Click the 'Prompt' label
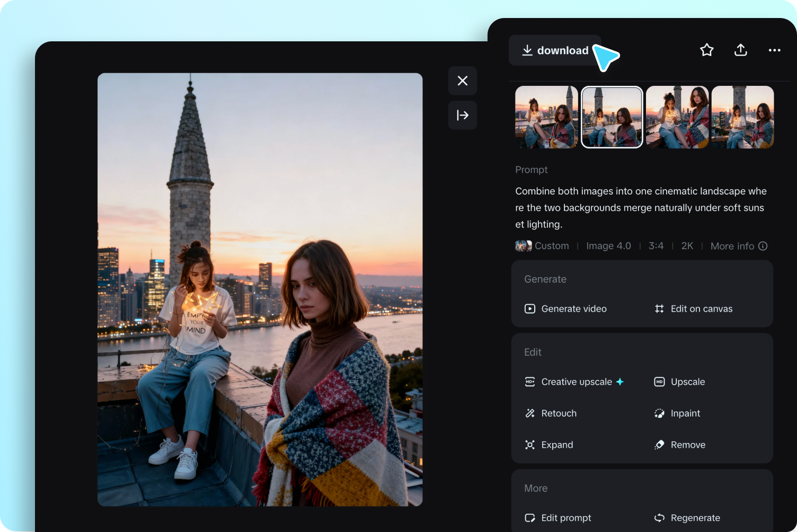The width and height of the screenshot is (797, 532). pyautogui.click(x=532, y=170)
